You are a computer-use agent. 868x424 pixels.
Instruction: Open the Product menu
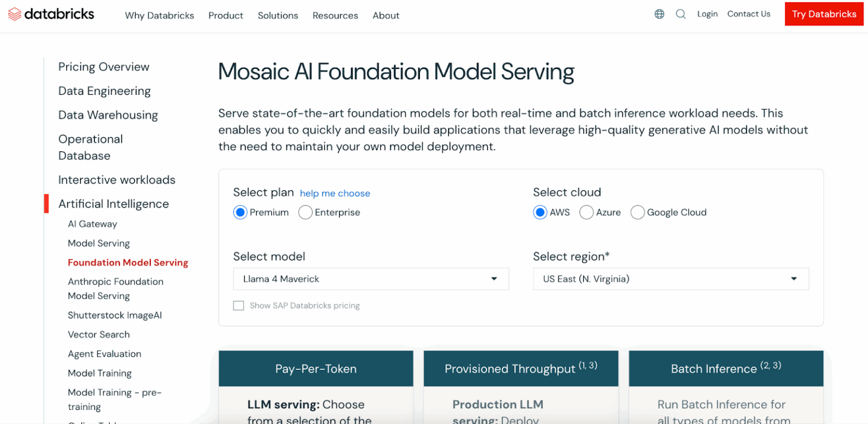point(225,15)
